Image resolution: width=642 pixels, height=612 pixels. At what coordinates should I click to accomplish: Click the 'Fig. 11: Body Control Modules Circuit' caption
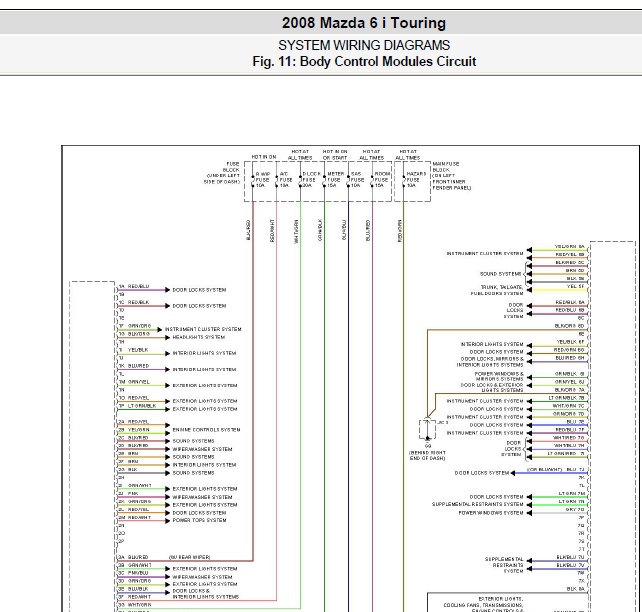point(364,61)
